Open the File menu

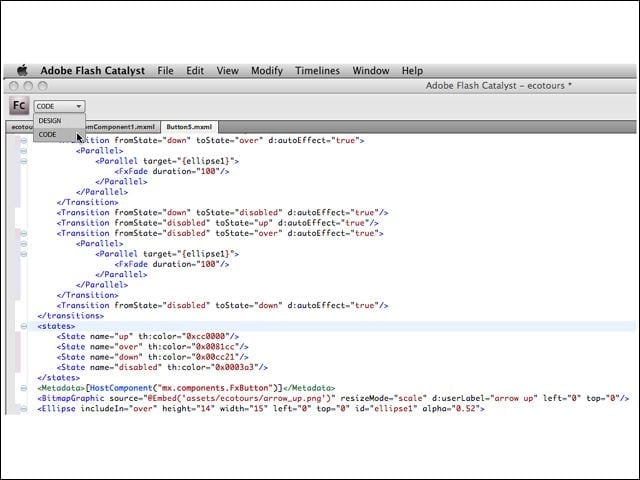[x=165, y=71]
